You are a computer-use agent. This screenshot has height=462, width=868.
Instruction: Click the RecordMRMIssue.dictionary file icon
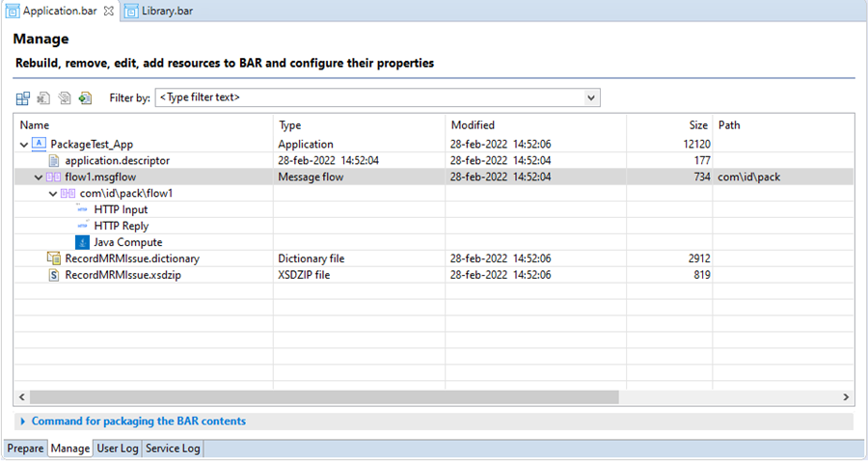pyautogui.click(x=54, y=258)
